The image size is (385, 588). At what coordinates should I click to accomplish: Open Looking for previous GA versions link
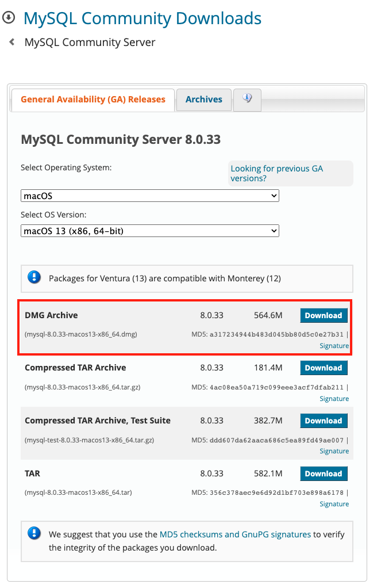click(x=277, y=173)
